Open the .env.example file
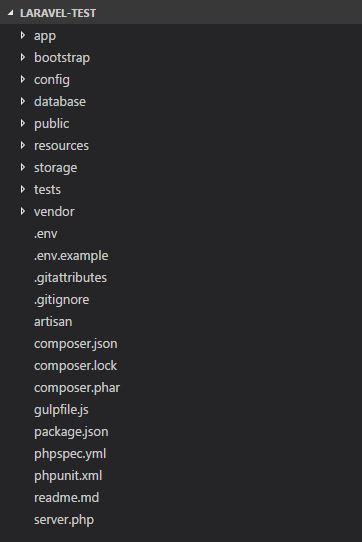This screenshot has height=542, width=362. [x=71, y=256]
